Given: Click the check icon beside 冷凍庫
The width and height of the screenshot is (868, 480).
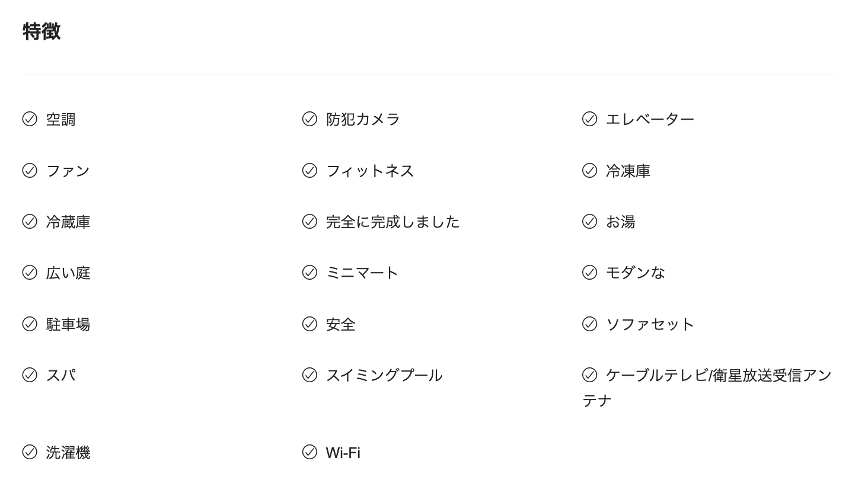Looking at the screenshot, I should (x=589, y=171).
